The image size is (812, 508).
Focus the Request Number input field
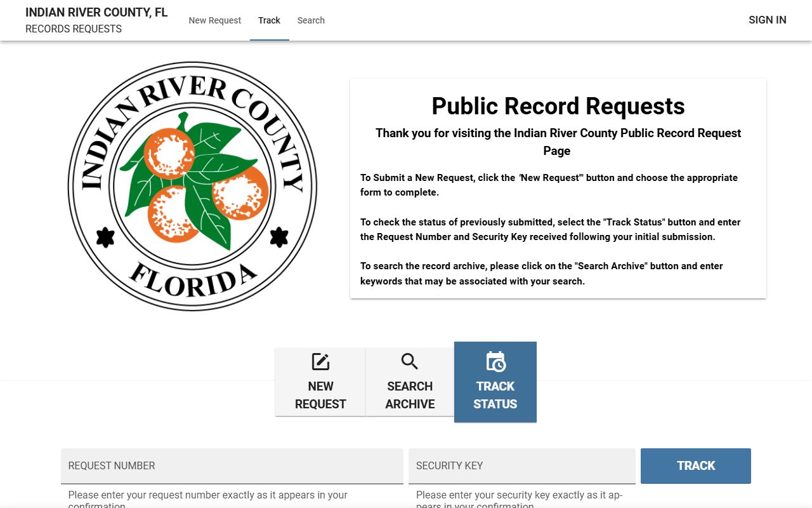click(232, 466)
